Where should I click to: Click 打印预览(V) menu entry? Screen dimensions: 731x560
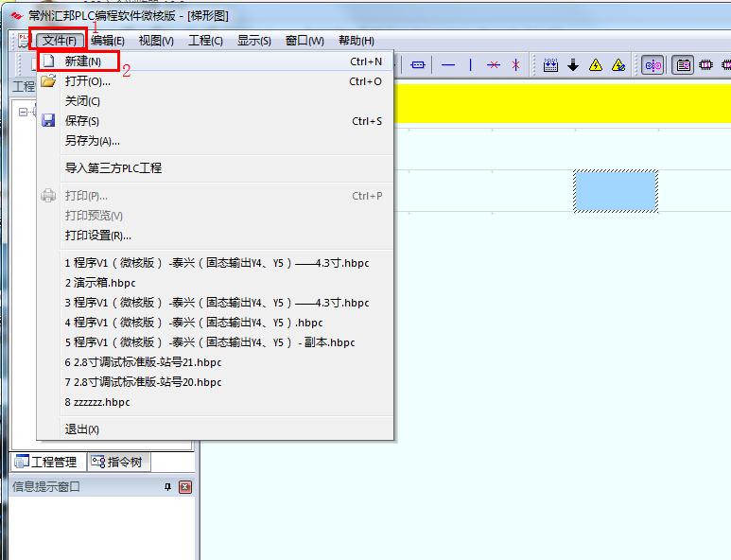[216, 216]
